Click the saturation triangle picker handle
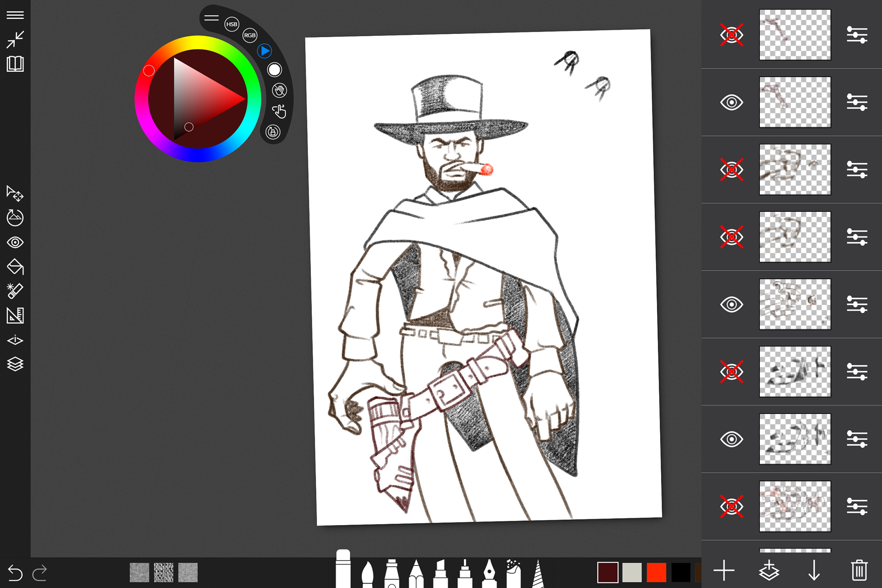The height and width of the screenshot is (588, 882). point(189,127)
